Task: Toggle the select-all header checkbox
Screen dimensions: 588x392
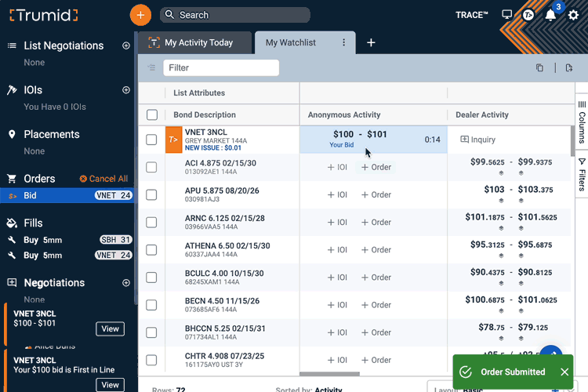Action: (152, 114)
